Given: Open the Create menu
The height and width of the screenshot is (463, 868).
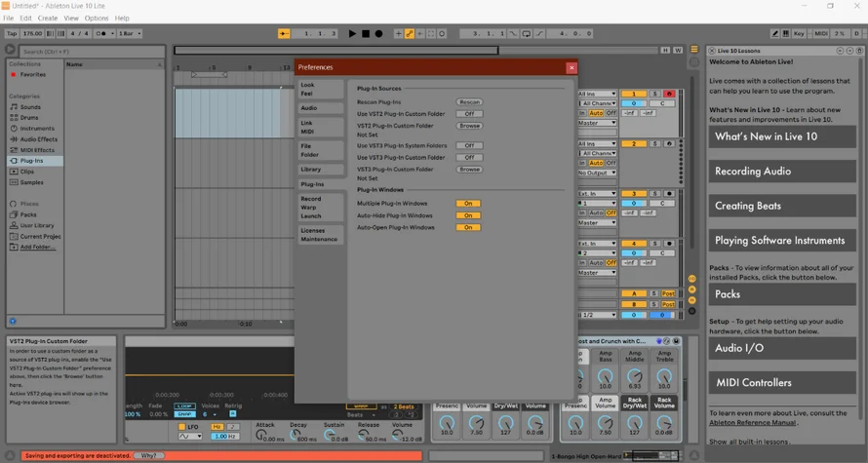Looking at the screenshot, I should point(48,19).
